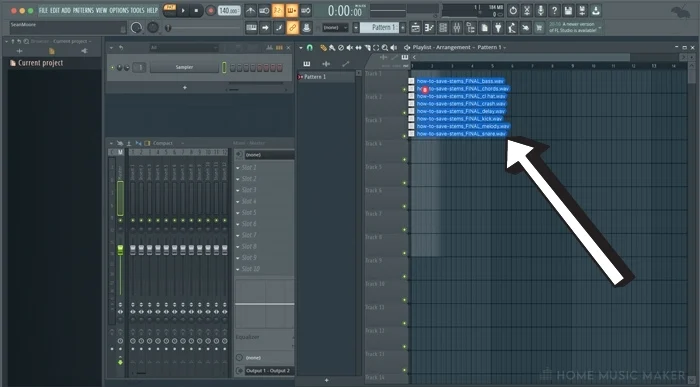Click the newer version available notice
This screenshot has height=387, width=700.
[575, 27]
